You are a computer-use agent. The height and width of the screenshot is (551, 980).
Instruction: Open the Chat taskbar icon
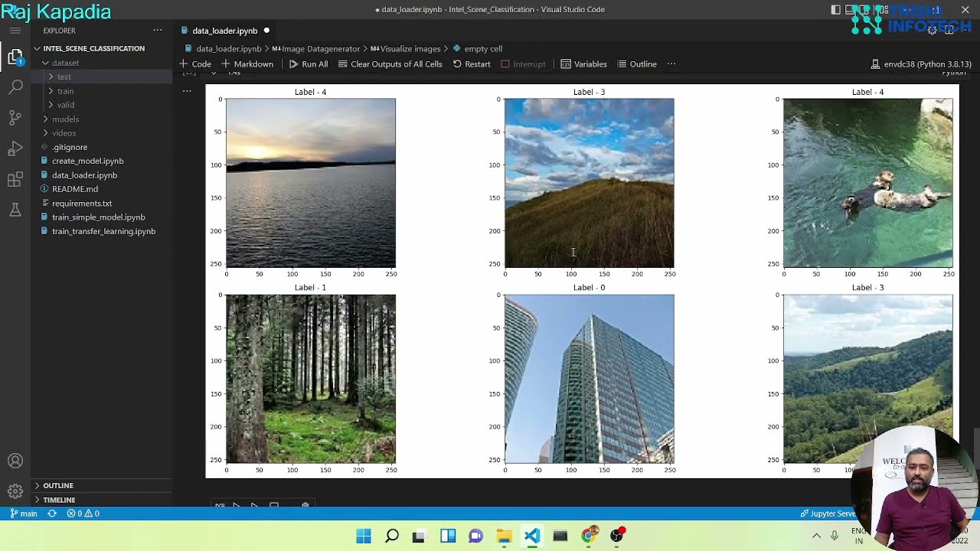tap(475, 536)
